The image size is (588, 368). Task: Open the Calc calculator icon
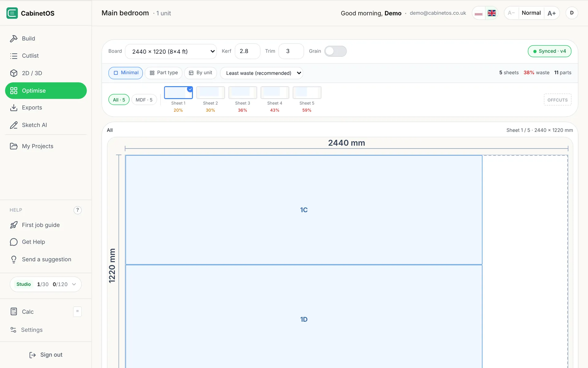point(14,312)
